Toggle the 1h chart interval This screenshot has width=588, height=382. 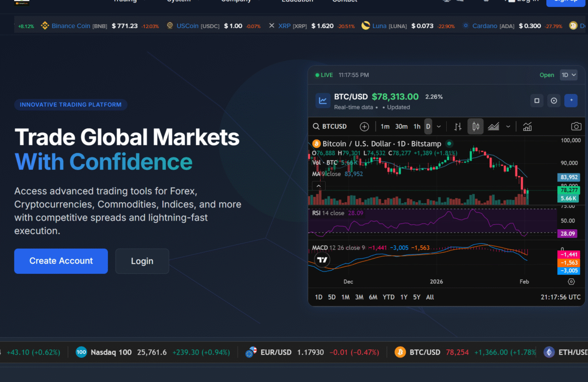click(417, 127)
